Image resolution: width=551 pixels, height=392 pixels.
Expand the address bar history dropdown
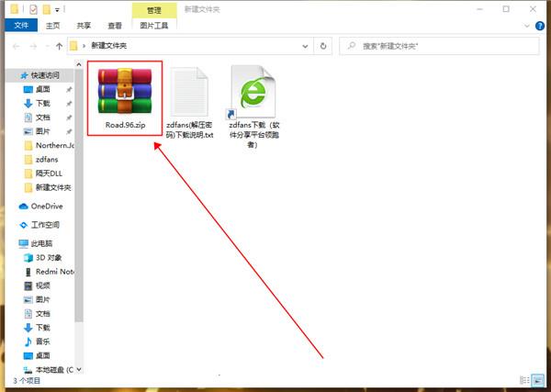[305, 46]
